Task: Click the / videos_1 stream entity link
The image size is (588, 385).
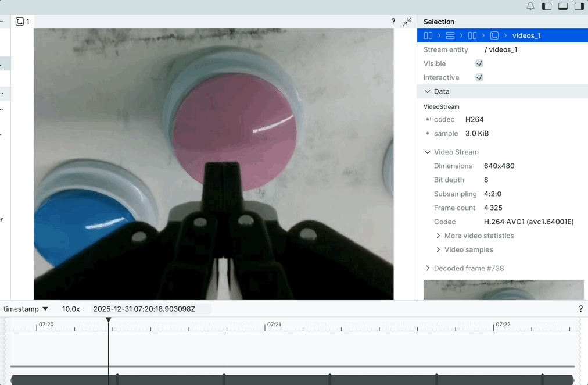Action: tap(501, 49)
